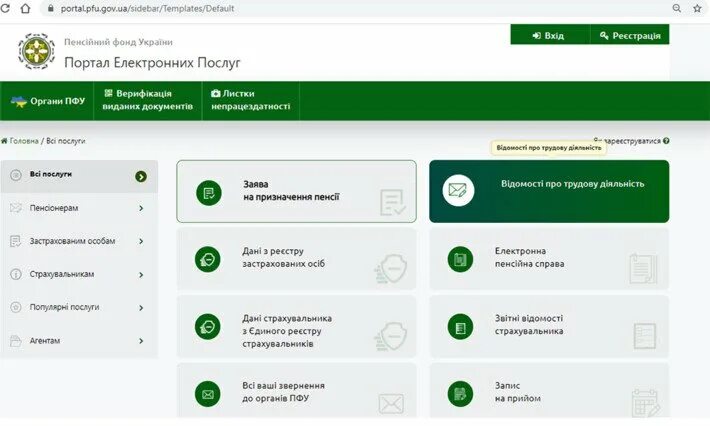Click the Пенсійний фонд України header text
The height and width of the screenshot is (426, 710).
click(118, 42)
